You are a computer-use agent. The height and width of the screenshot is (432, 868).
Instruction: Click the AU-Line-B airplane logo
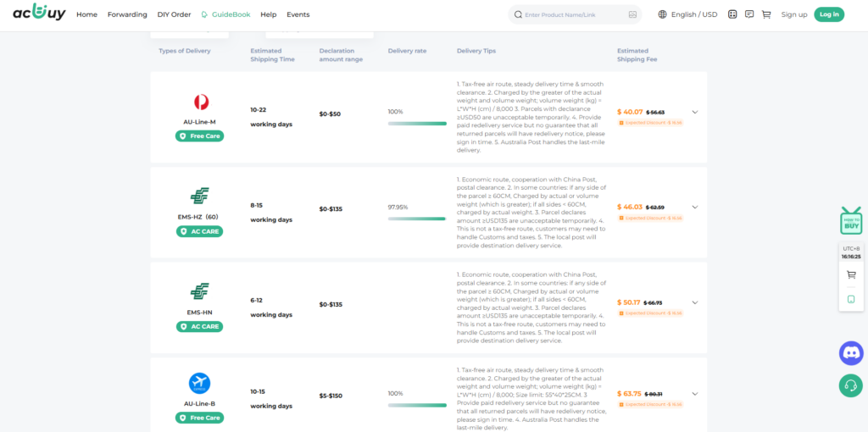(x=200, y=384)
